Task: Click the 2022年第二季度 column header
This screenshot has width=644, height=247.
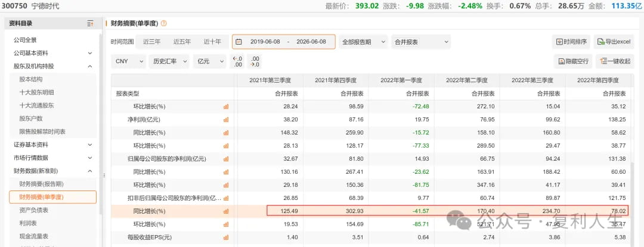Action: (x=467, y=80)
